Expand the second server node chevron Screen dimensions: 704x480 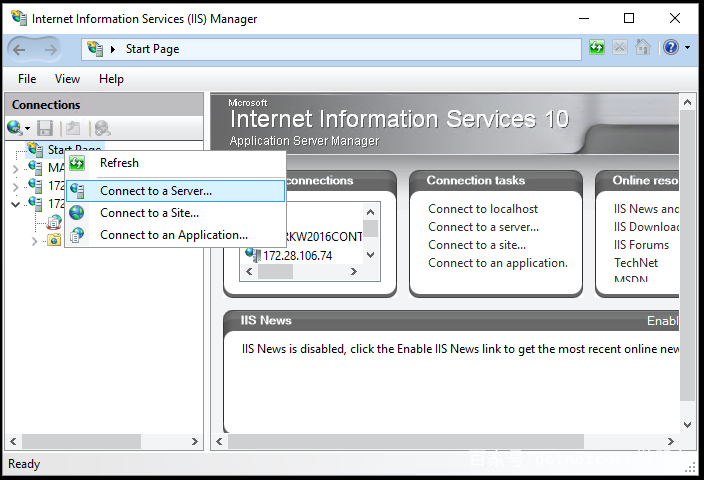tap(16, 187)
